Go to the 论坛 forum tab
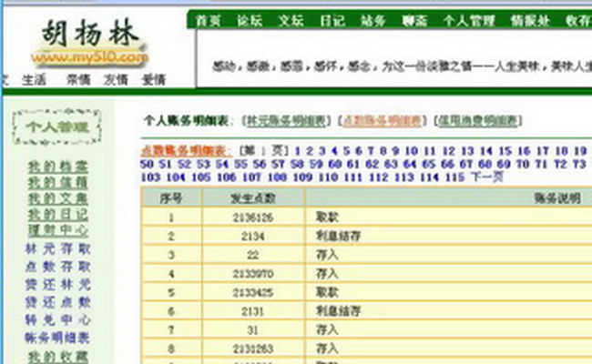 point(250,19)
